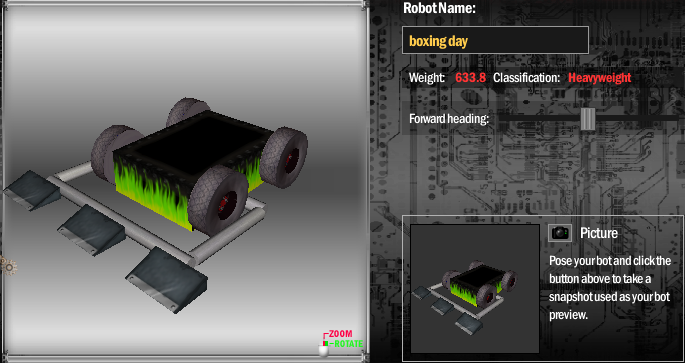Click the mouse icon beside ZOOM/ROTATE hint
The image size is (685, 363).
click(x=323, y=350)
